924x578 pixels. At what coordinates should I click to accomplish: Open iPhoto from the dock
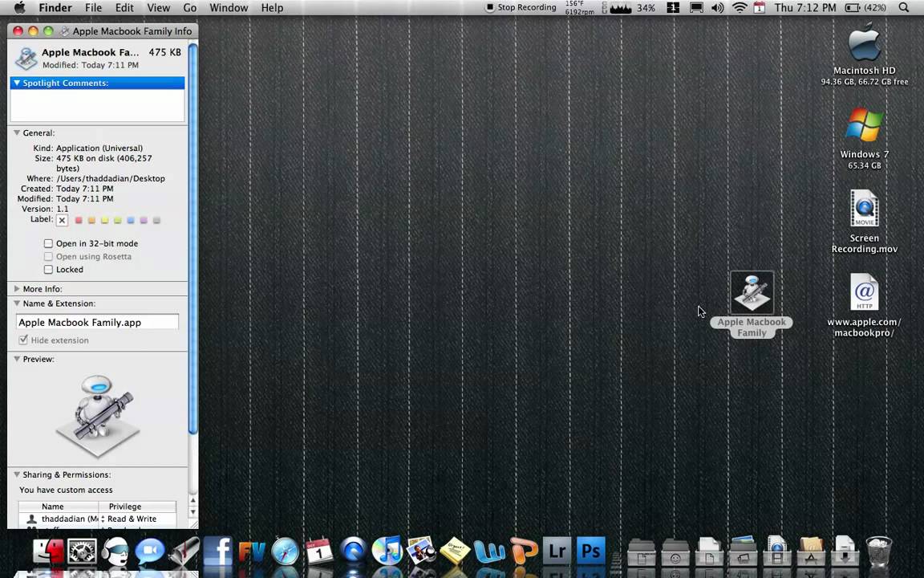click(x=421, y=552)
